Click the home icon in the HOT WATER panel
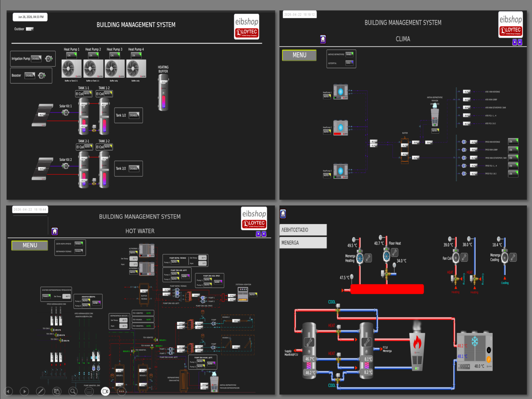 point(55,231)
